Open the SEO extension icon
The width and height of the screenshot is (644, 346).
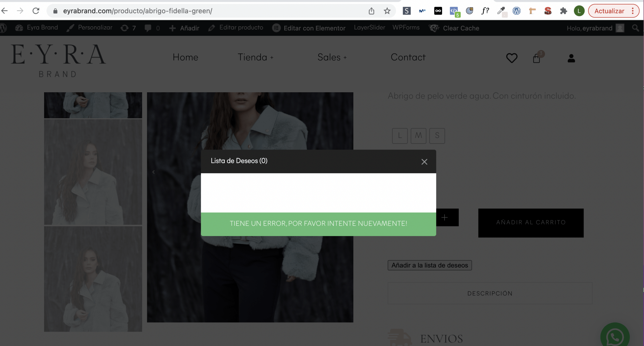[548, 11]
